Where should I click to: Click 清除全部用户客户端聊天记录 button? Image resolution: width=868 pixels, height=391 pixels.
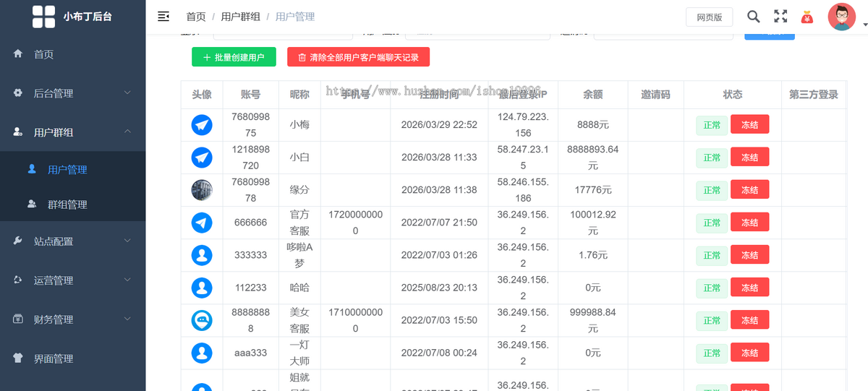358,57
